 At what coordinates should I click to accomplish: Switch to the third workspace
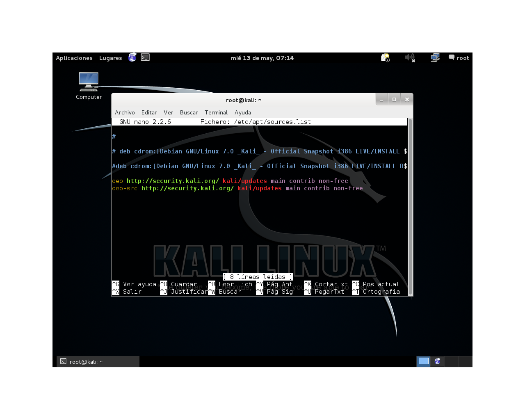click(451, 361)
